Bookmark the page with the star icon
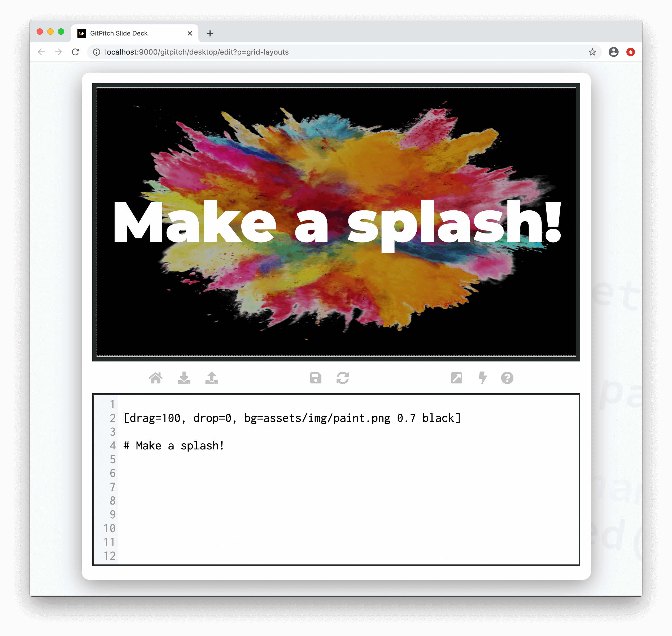Viewport: 672px width, 636px height. [592, 52]
